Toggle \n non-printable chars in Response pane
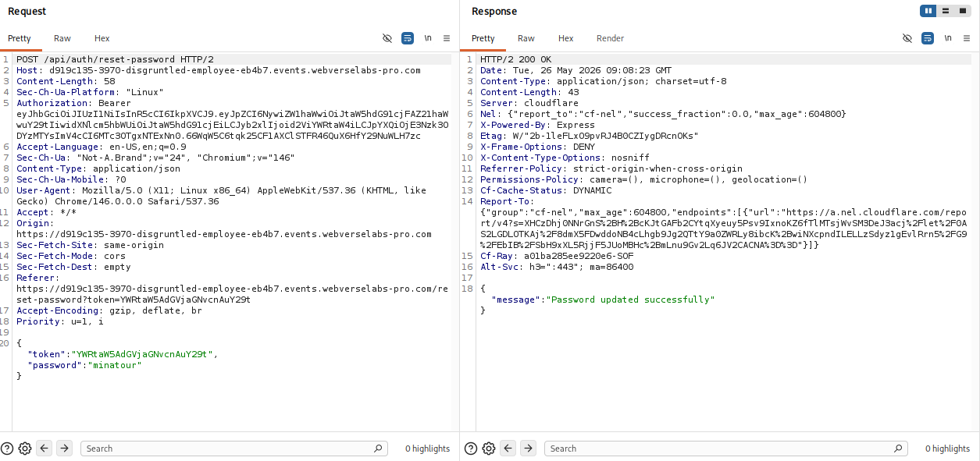The height and width of the screenshot is (461, 980). pyautogui.click(x=948, y=38)
